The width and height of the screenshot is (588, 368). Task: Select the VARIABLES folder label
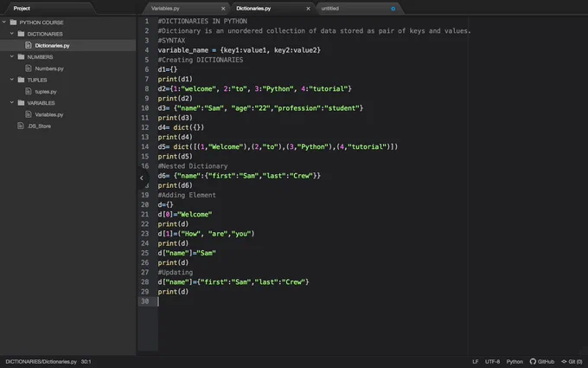coord(41,103)
